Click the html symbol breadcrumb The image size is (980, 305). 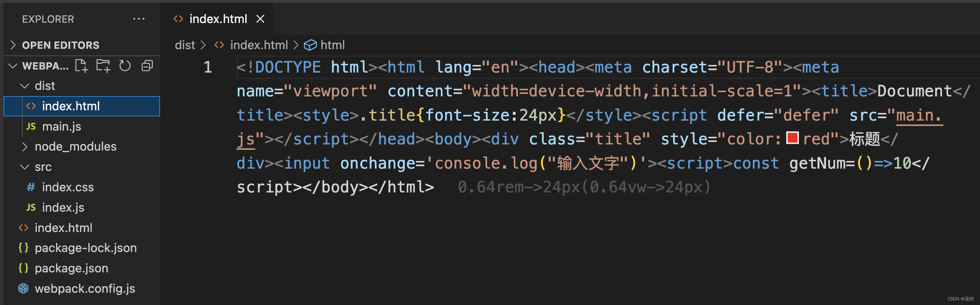pos(332,45)
